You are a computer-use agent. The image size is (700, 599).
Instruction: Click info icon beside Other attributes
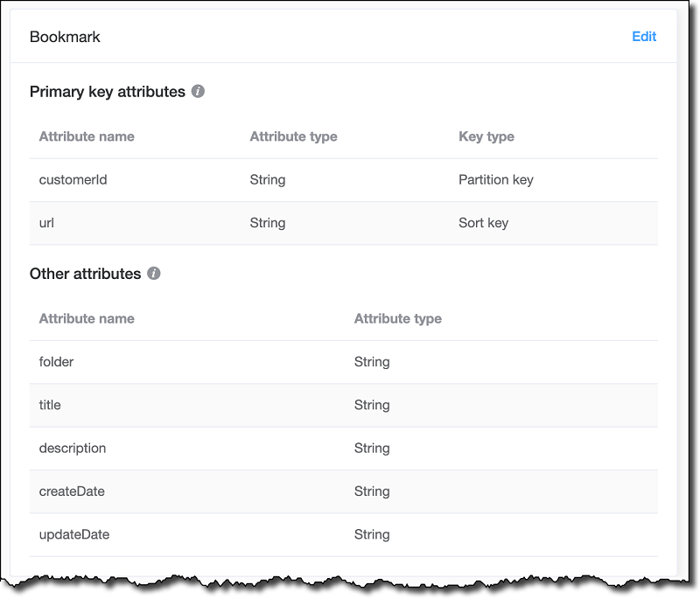click(154, 273)
